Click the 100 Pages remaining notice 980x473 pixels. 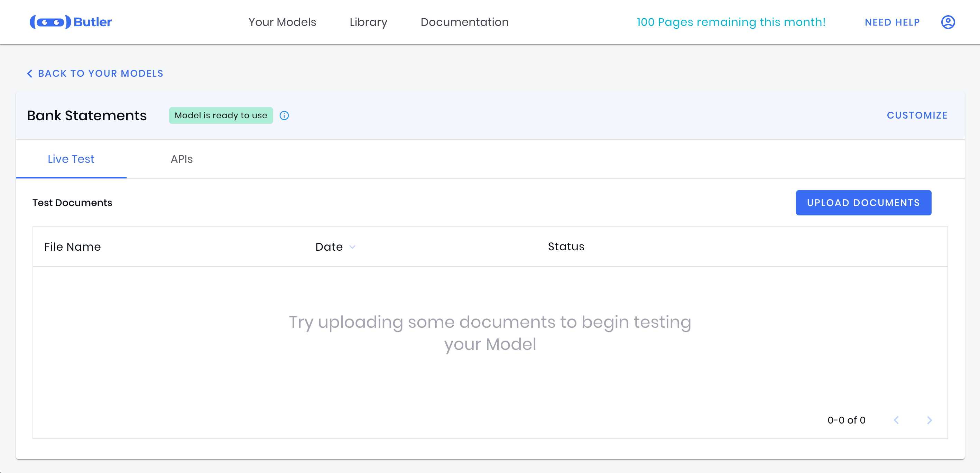point(731,22)
